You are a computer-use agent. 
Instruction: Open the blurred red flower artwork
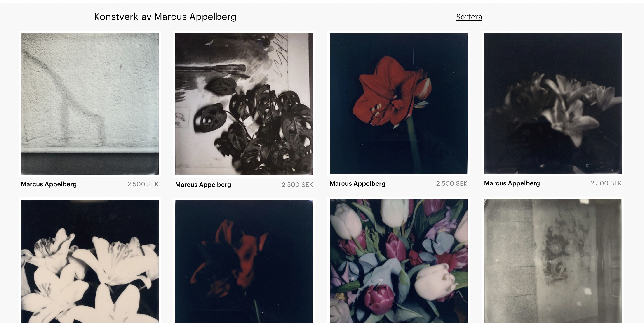244,261
